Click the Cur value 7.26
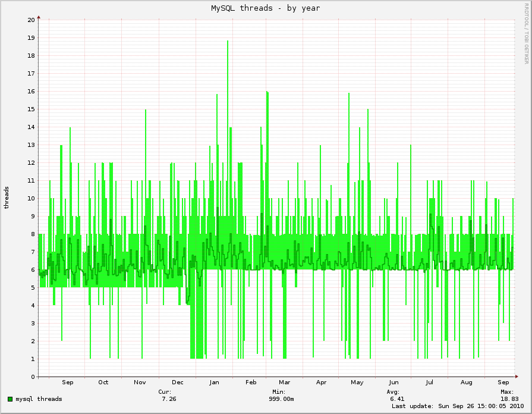The height and width of the screenshot is (414, 532). click(169, 399)
